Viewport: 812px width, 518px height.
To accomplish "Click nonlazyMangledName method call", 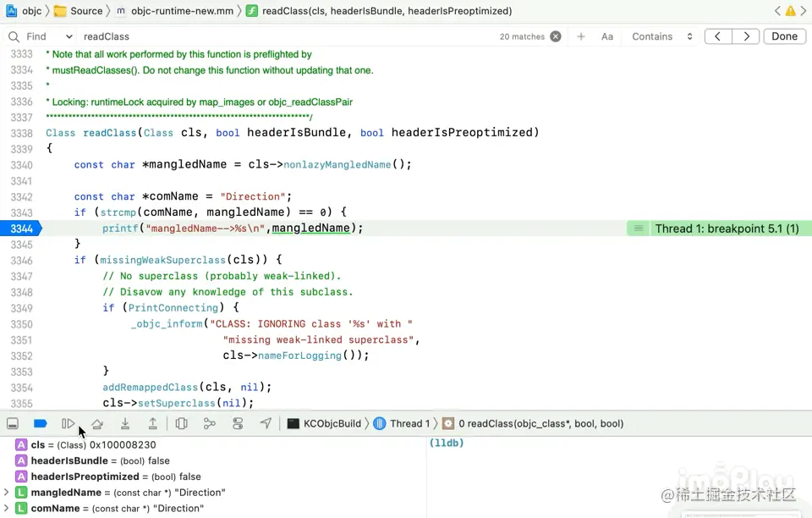I will [x=337, y=165].
